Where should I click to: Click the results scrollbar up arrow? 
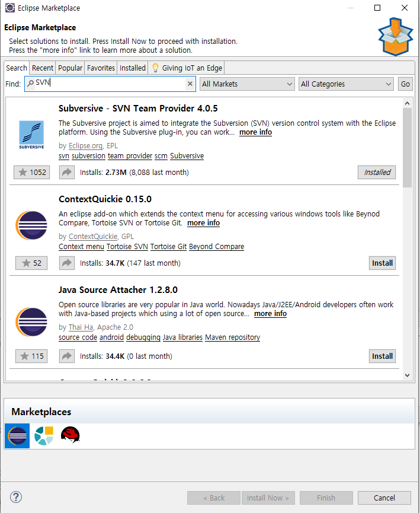tap(407, 103)
